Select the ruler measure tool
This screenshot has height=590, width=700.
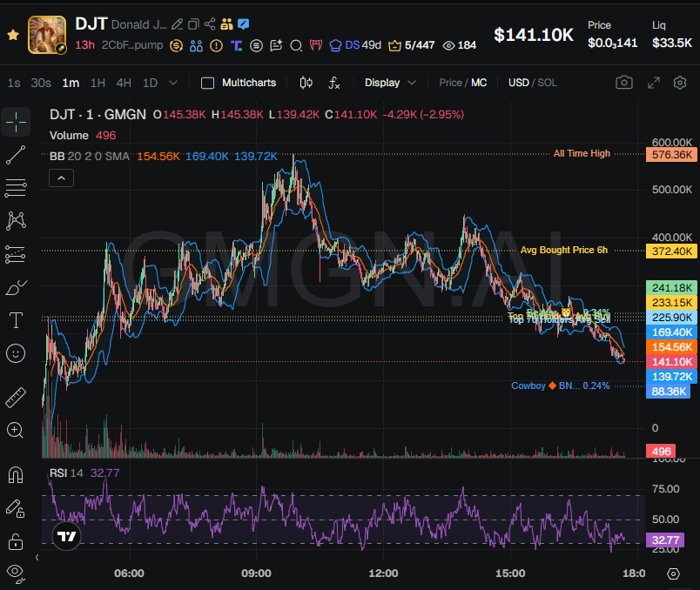16,397
